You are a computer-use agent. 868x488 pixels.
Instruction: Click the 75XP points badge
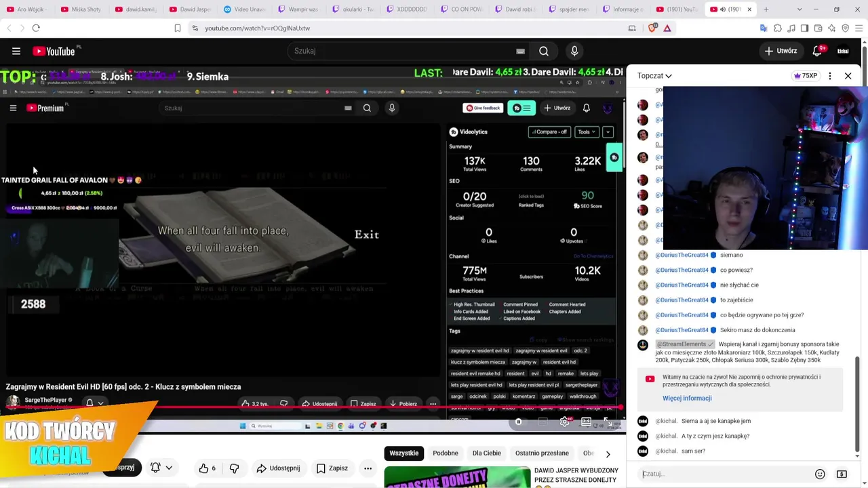pos(806,76)
